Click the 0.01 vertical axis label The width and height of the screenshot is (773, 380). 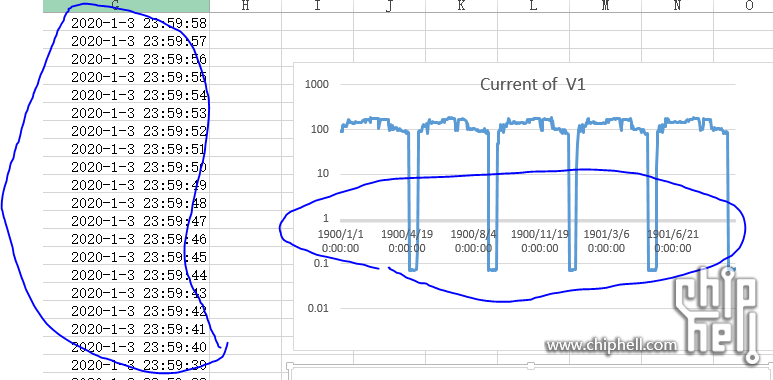point(318,309)
